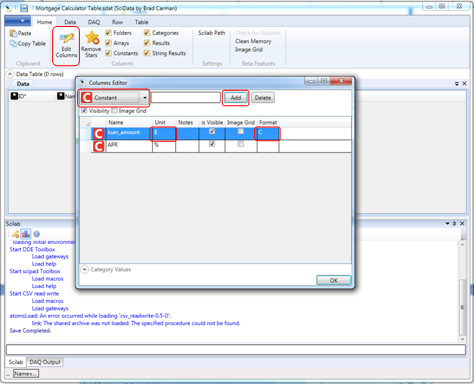Click the C format cell of loan_amount
Image resolution: width=474 pixels, height=384 pixels.
[268, 134]
